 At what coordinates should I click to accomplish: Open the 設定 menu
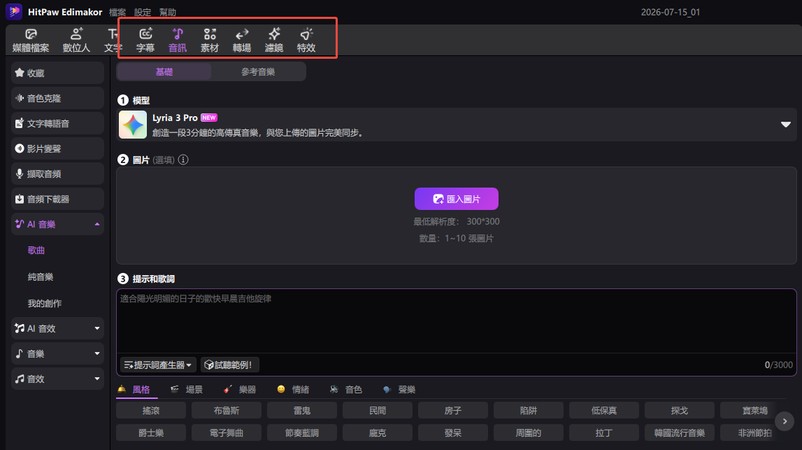143,12
